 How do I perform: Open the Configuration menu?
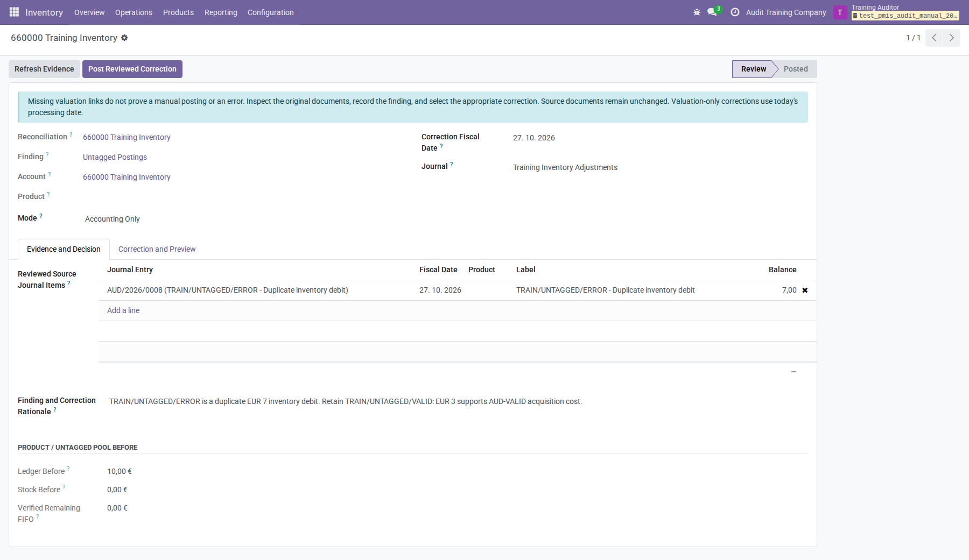[x=270, y=12]
